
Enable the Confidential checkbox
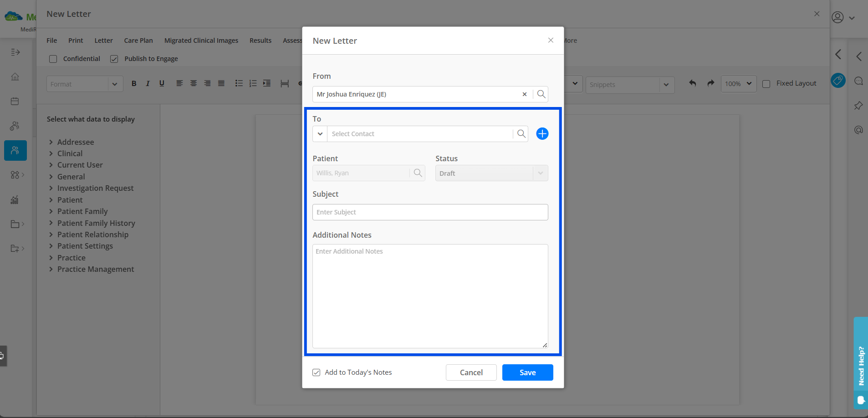coord(53,59)
